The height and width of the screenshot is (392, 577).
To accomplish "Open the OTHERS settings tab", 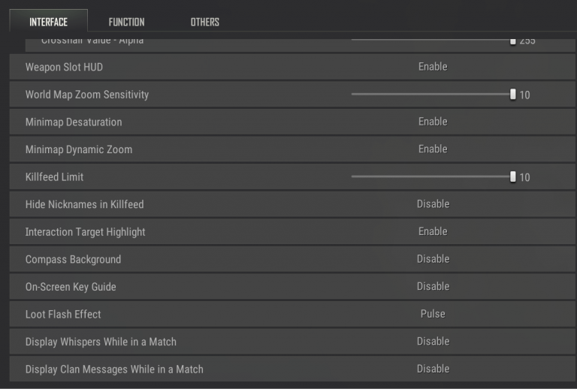I will [204, 22].
